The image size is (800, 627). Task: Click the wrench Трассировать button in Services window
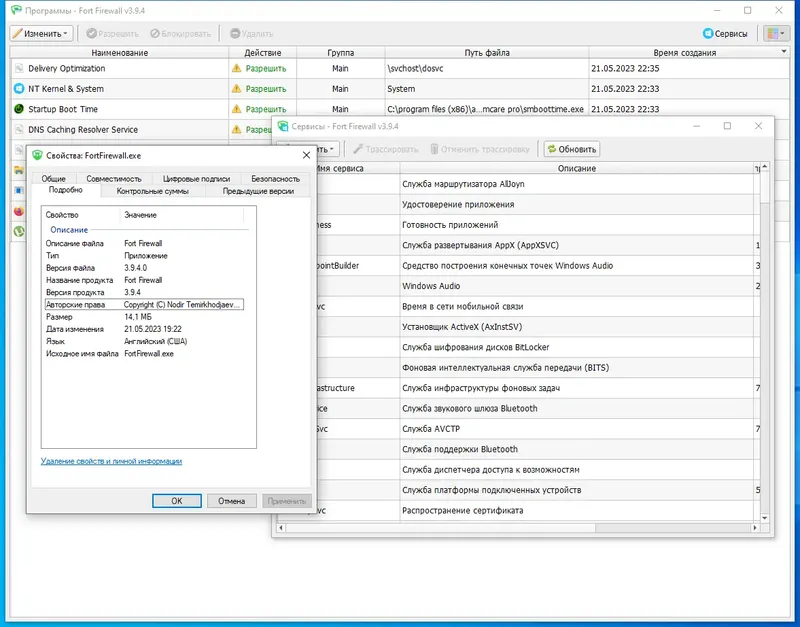[385, 149]
